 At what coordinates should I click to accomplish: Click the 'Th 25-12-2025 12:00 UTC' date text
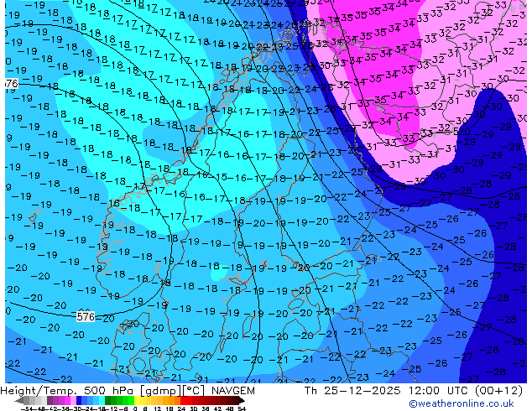coord(387,391)
